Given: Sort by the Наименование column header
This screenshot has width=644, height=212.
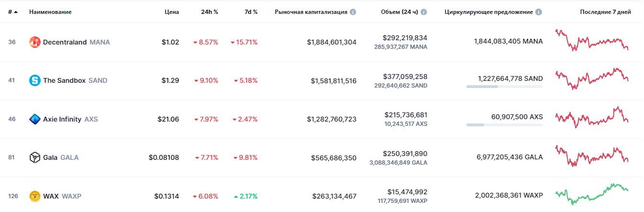Looking at the screenshot, I should (50, 12).
